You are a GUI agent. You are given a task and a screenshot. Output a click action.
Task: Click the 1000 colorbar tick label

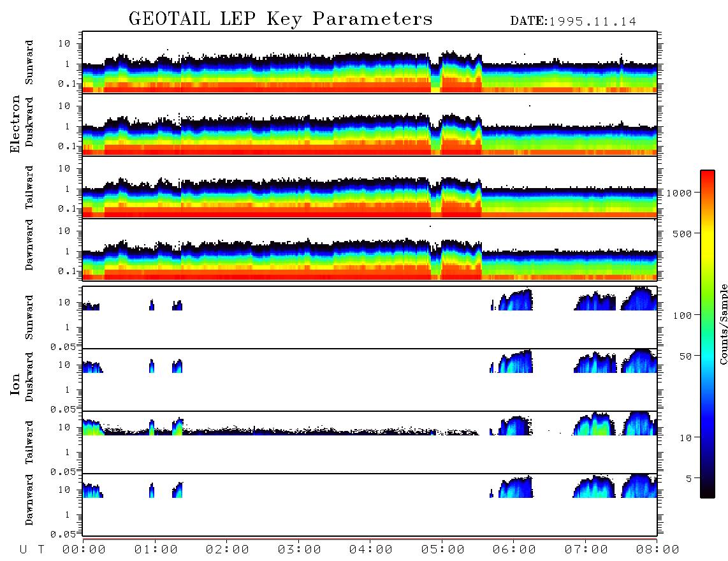680,193
